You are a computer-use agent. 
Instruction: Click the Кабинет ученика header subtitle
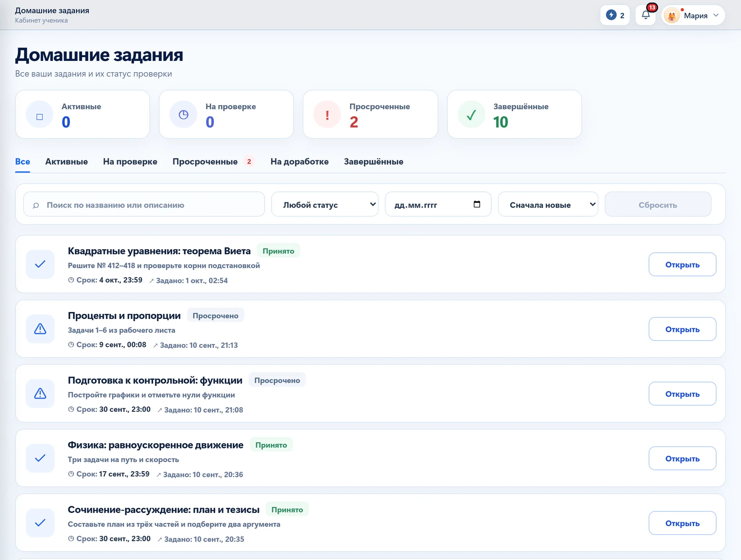pyautogui.click(x=41, y=20)
